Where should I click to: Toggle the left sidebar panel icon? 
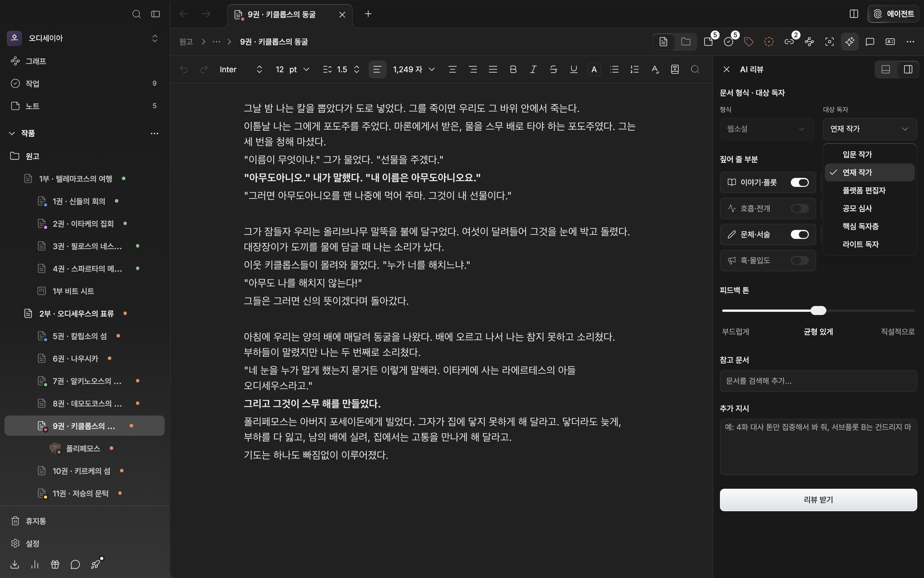[x=155, y=14]
